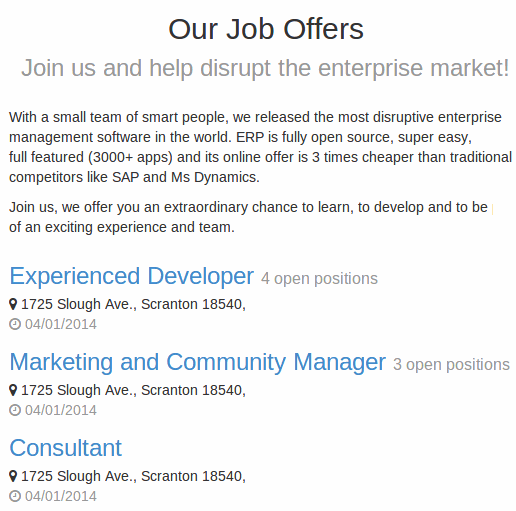
Task: Click the Experienced Developer 04/01/2014 date
Action: click(x=61, y=324)
